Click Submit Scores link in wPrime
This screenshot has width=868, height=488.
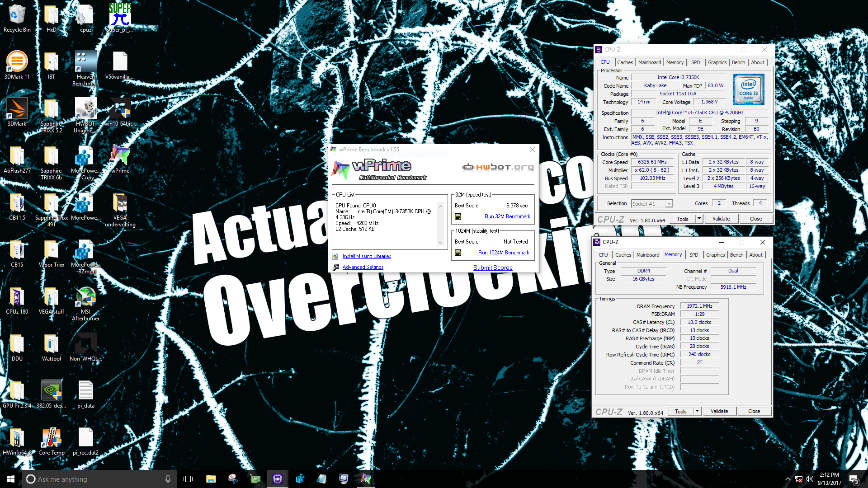(x=493, y=267)
